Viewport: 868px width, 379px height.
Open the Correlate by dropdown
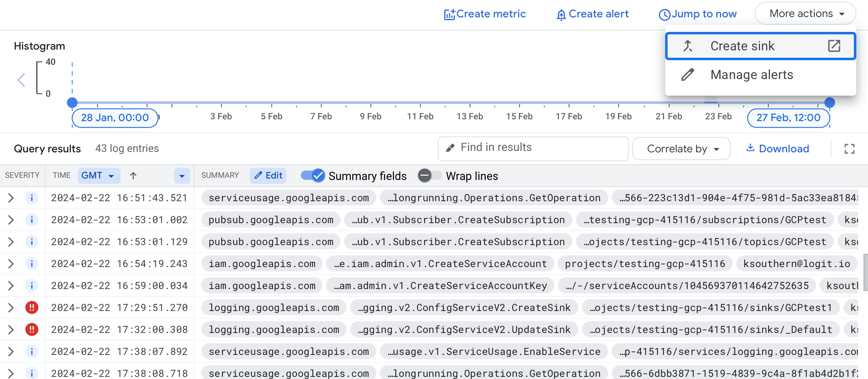(x=681, y=149)
